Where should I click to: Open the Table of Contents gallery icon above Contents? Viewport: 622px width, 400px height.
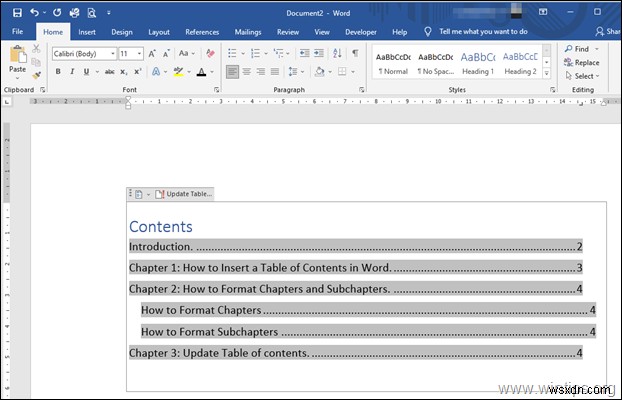[138, 194]
